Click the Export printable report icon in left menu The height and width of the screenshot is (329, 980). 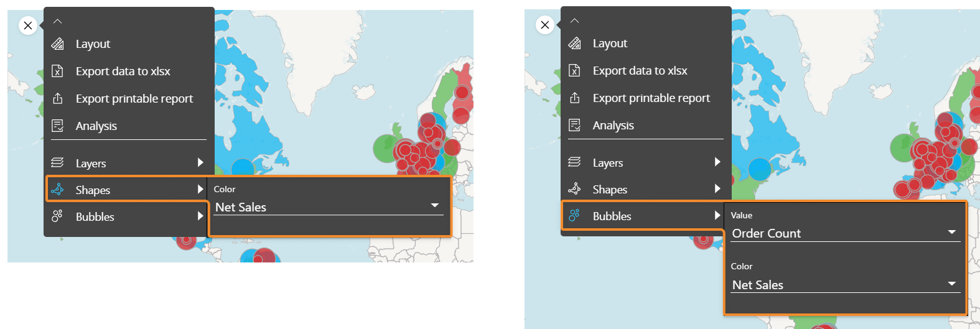[x=57, y=98]
